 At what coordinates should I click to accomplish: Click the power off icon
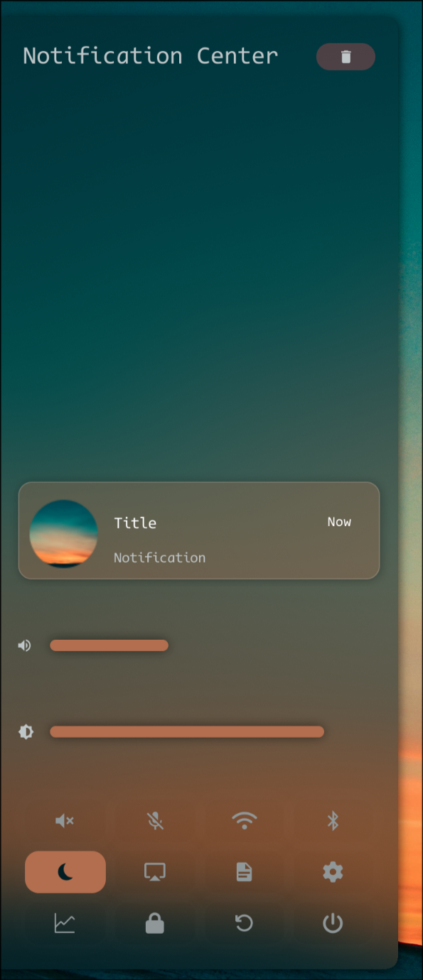(x=333, y=923)
